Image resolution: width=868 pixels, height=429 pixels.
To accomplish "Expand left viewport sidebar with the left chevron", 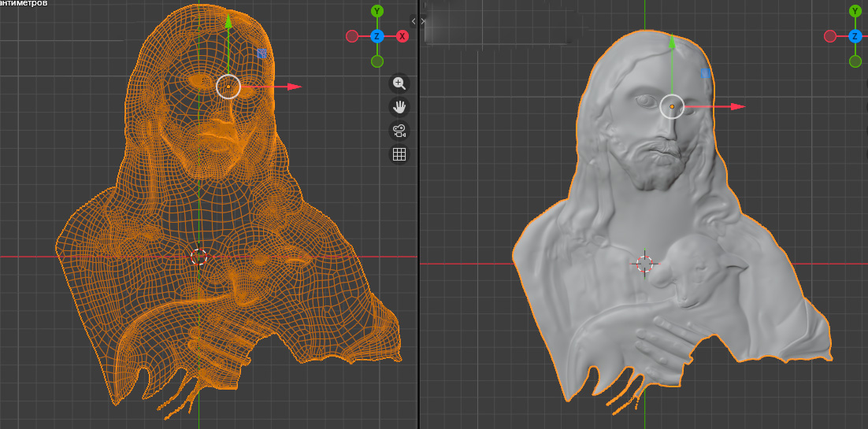I will coord(414,21).
